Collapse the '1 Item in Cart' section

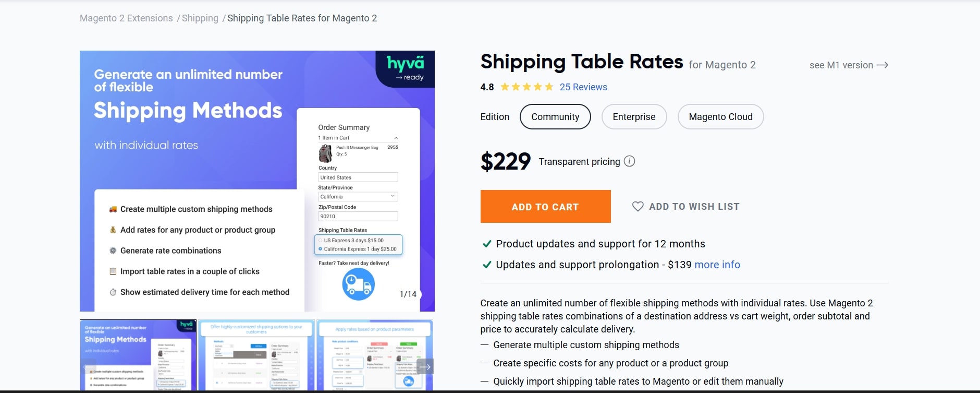click(396, 137)
